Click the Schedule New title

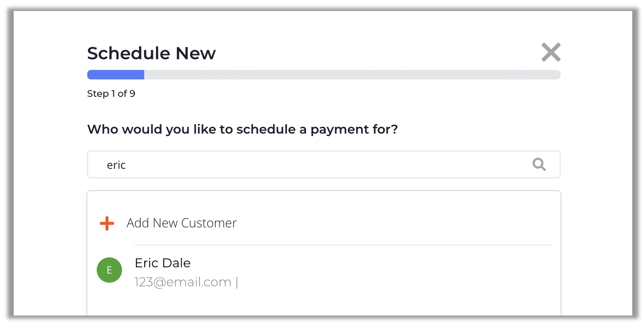152,53
